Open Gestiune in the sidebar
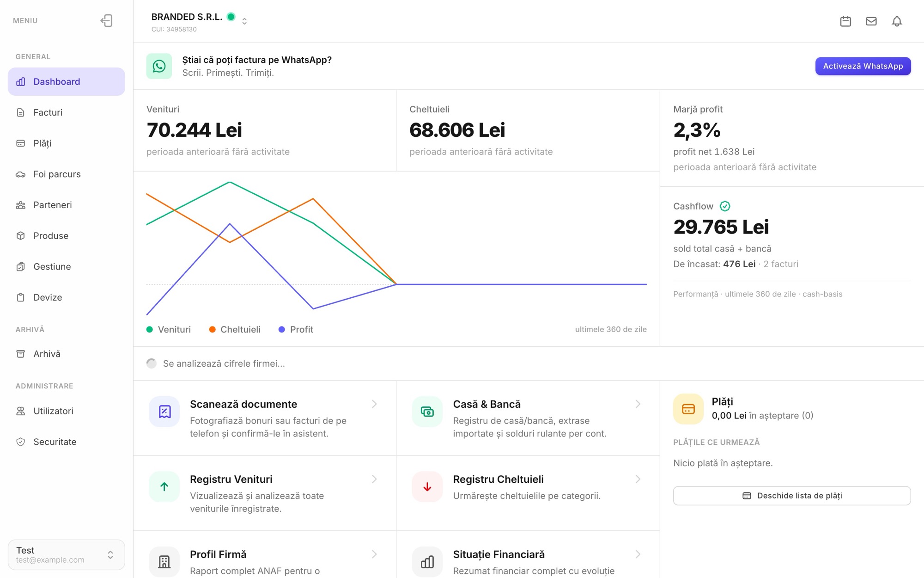This screenshot has width=924, height=578. pos(67,267)
